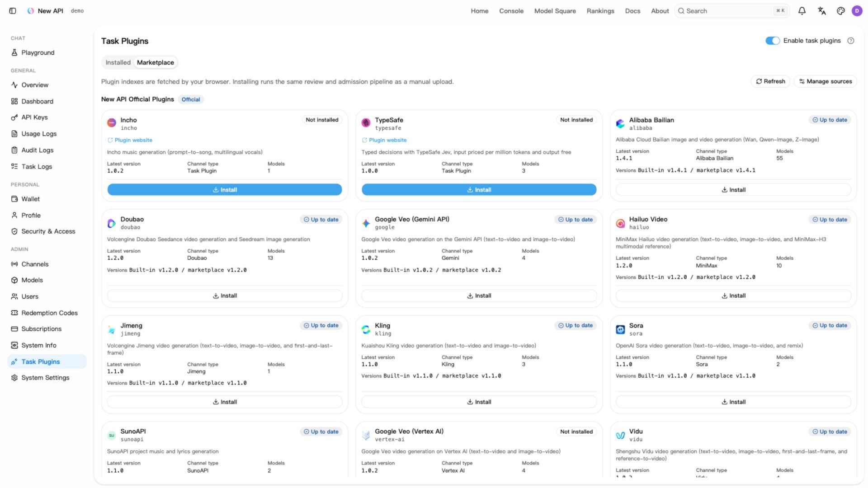Toggle the Enable task plugins switch
This screenshot has height=488, width=868.
click(773, 41)
